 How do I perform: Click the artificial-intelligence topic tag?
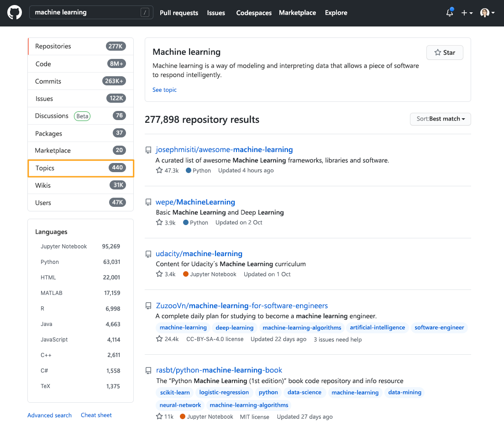point(378,327)
